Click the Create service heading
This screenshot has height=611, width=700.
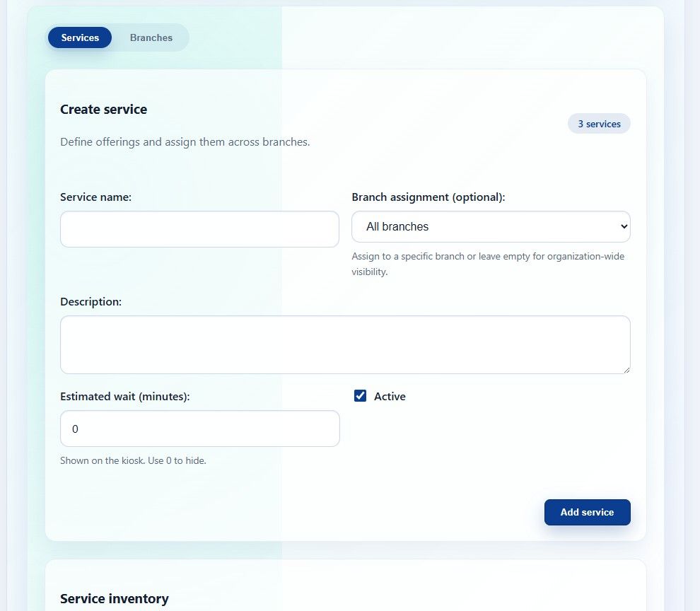click(x=103, y=110)
